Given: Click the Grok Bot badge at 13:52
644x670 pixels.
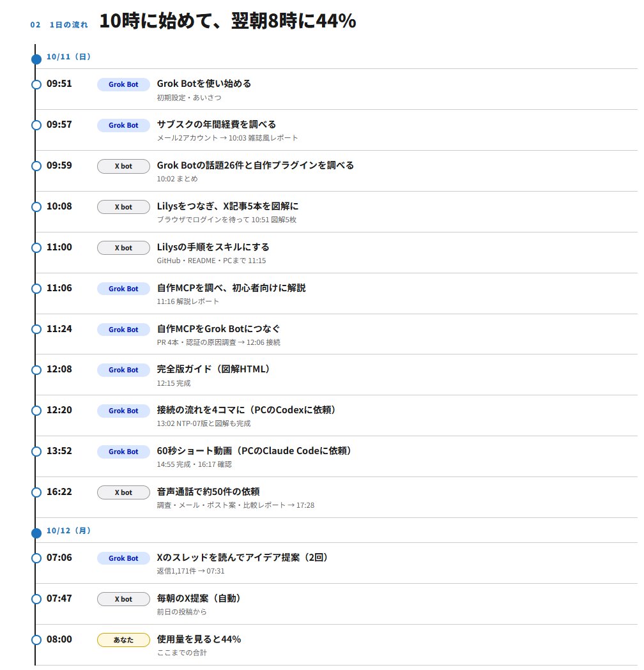Looking at the screenshot, I should [123, 452].
